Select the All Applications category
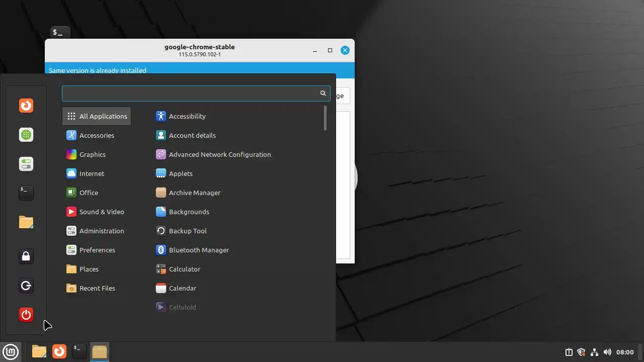Screen dimensions: 644x362 click(97, 116)
